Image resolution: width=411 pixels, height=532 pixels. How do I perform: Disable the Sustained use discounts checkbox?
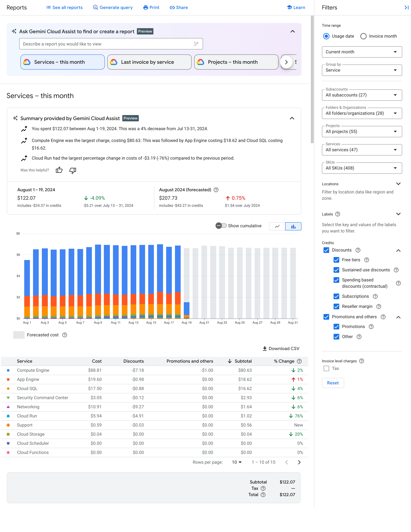click(336, 270)
